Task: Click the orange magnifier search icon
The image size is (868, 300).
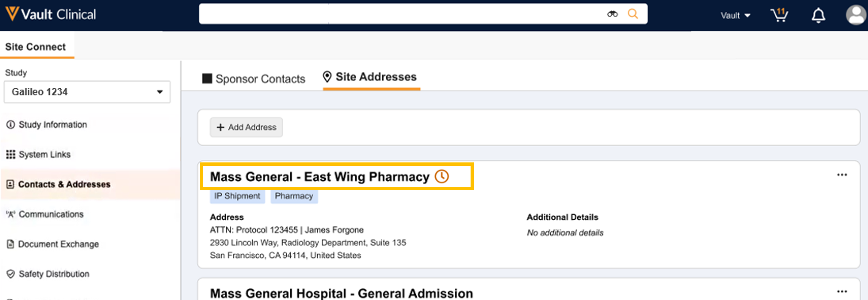Action: pyautogui.click(x=632, y=14)
